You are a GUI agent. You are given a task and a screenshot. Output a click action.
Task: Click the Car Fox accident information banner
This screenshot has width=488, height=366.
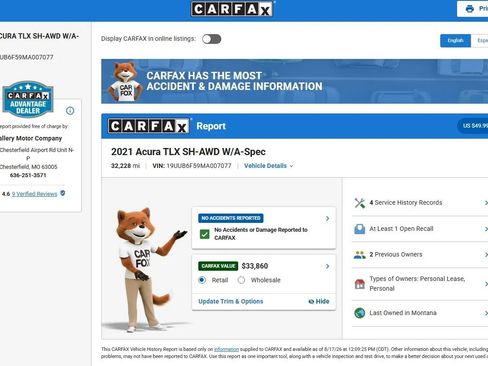tap(295, 81)
